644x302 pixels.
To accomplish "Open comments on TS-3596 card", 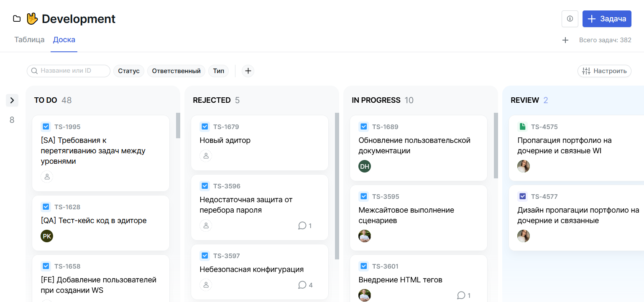I will [305, 226].
